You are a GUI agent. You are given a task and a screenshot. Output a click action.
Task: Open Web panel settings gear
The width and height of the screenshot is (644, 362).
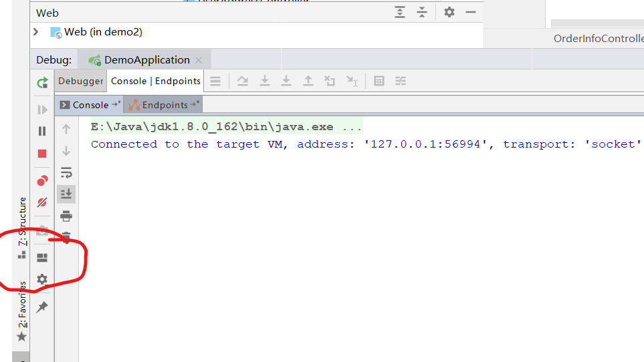click(449, 12)
